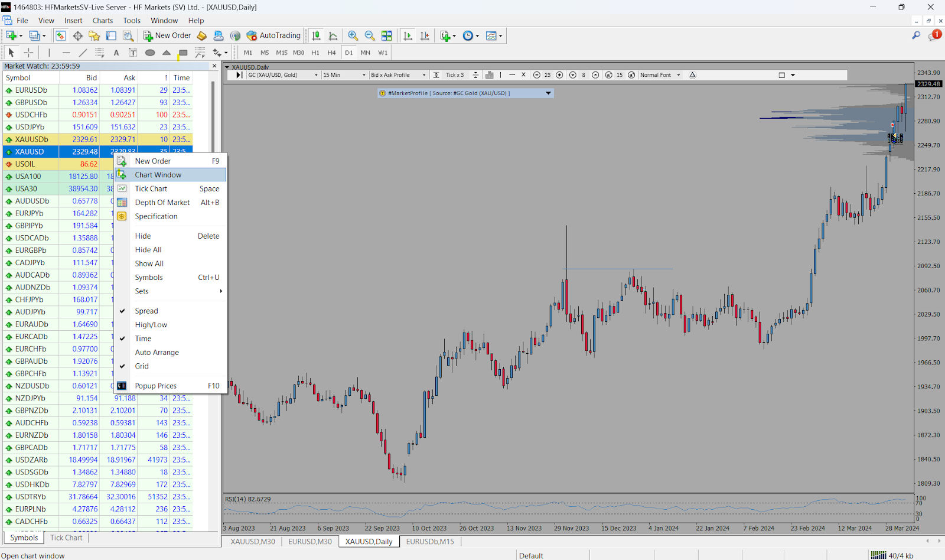Draw an ellipse shape
The image size is (945, 560).
(150, 53)
